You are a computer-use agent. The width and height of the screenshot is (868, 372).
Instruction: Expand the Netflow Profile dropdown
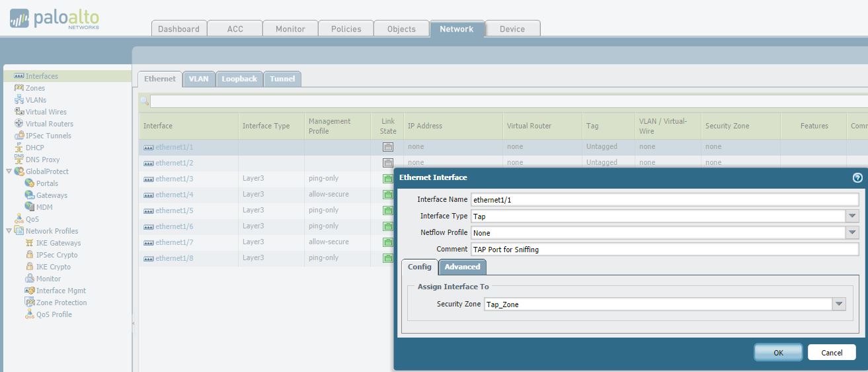[852, 232]
